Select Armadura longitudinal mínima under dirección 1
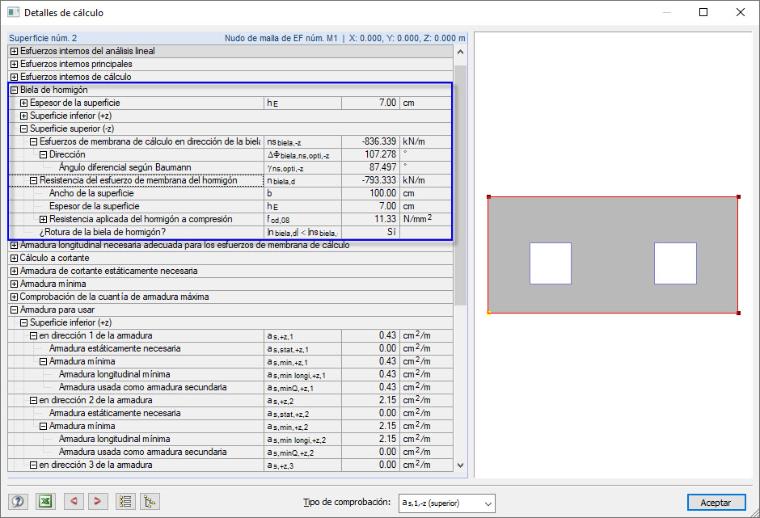The width and height of the screenshot is (760, 518). (x=231, y=374)
